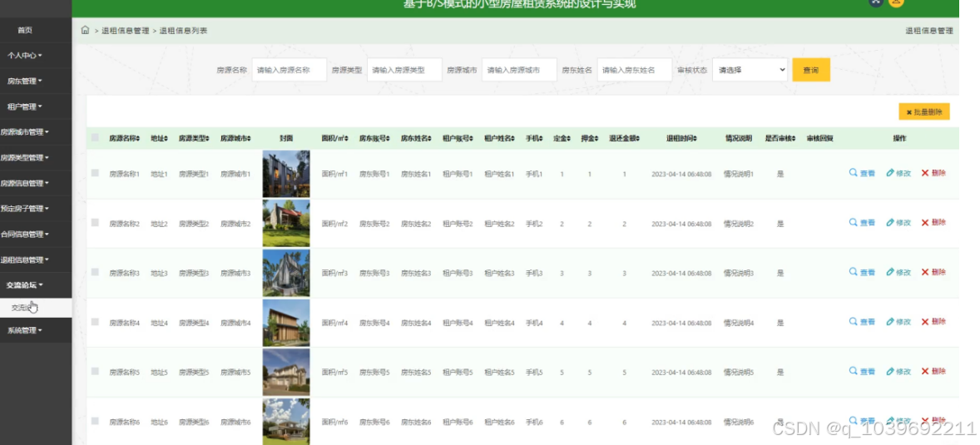
Task: Open cover image of 房源名称6 row
Action: (286, 422)
